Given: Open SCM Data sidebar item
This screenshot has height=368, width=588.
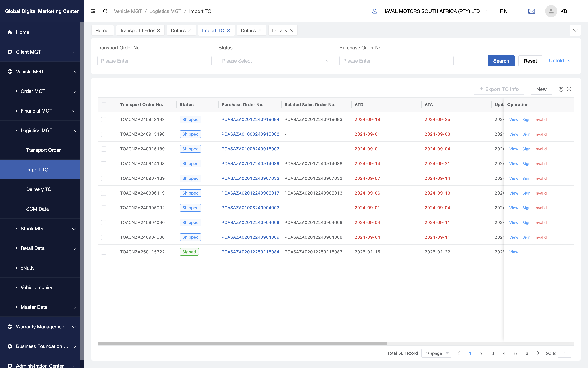Looking at the screenshot, I should click(x=40, y=209).
